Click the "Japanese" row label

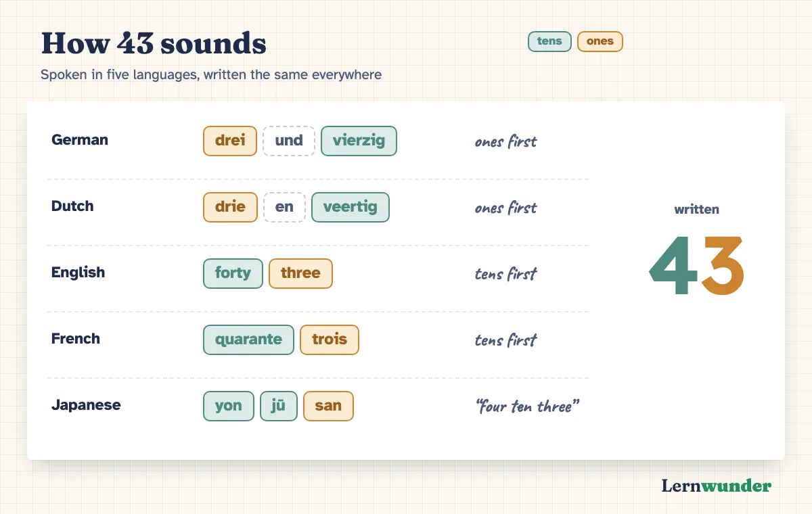pos(86,405)
